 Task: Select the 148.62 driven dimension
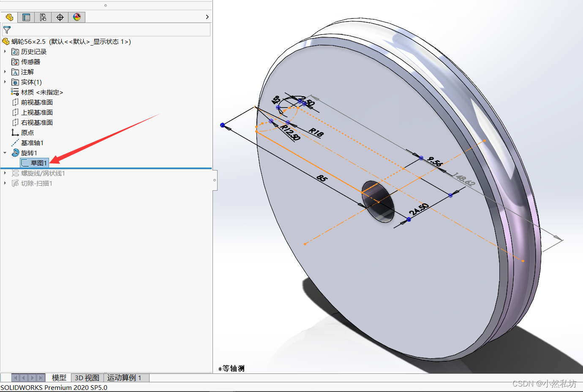(464, 179)
